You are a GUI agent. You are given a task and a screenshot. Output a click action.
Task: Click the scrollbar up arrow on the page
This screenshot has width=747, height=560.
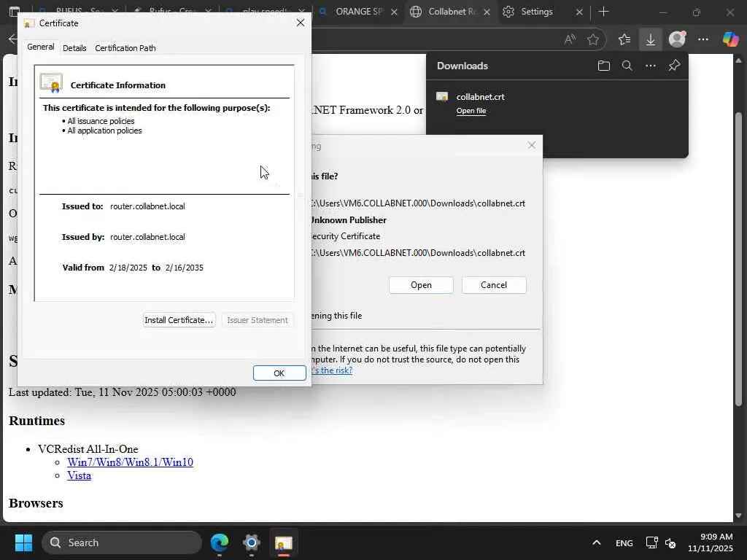(738, 61)
